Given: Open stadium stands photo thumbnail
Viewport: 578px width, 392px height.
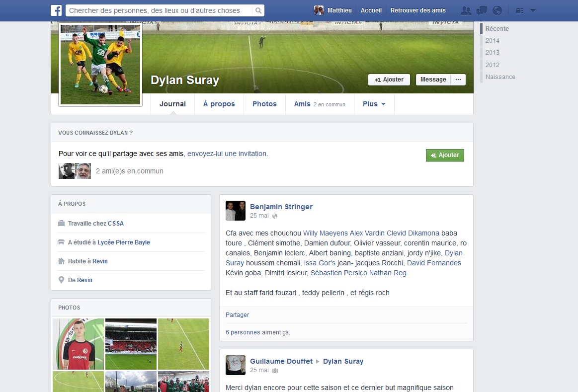Looking at the screenshot, I should 131,344.
